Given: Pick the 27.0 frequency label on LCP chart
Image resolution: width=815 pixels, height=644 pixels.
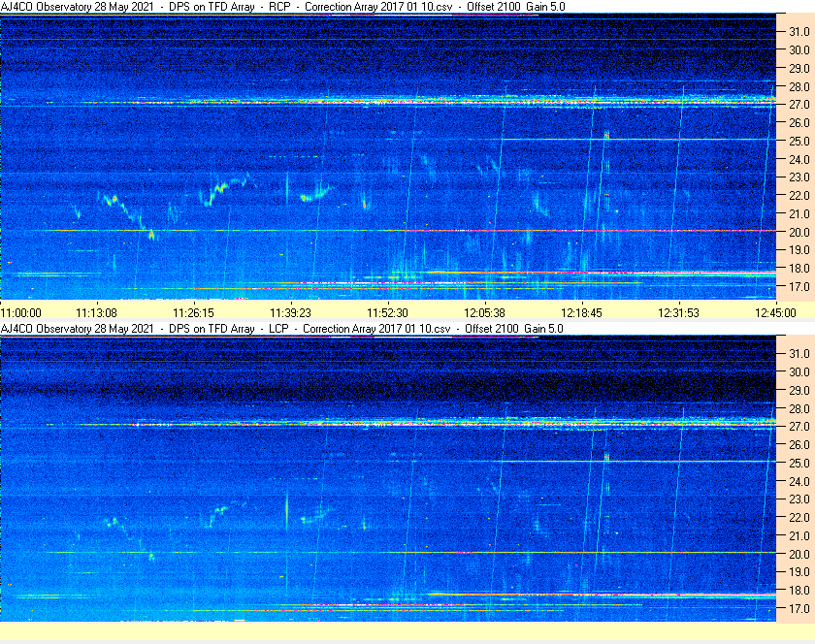Looking at the screenshot, I should pos(799,427).
